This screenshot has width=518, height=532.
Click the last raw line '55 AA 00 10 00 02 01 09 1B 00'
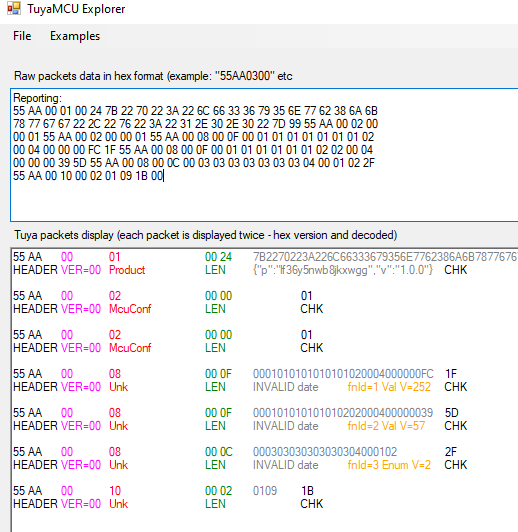[x=88, y=176]
